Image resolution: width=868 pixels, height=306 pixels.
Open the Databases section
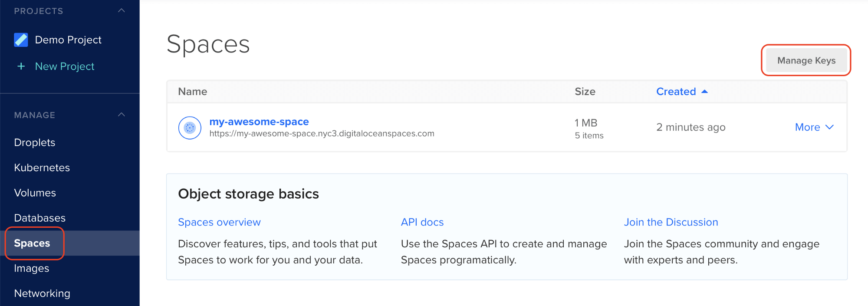click(x=39, y=218)
